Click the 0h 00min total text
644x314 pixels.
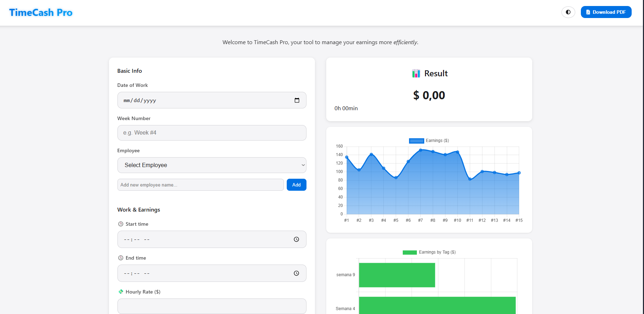click(346, 108)
